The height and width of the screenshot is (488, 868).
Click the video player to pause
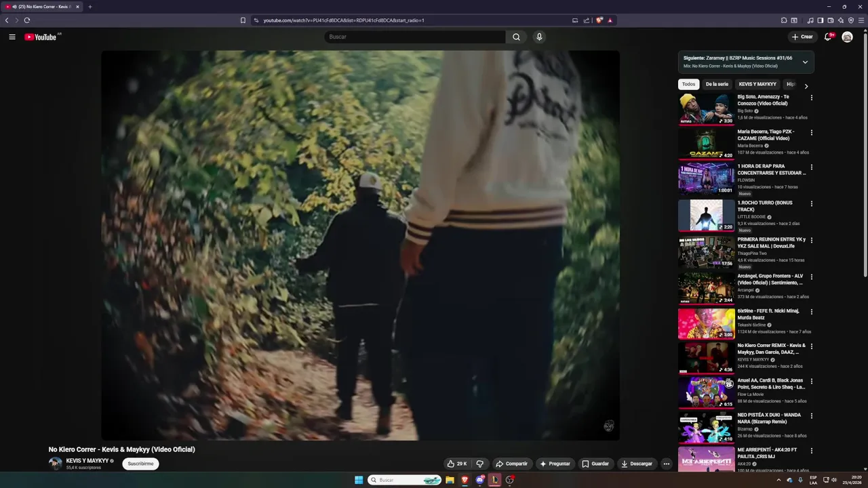pyautogui.click(x=360, y=245)
